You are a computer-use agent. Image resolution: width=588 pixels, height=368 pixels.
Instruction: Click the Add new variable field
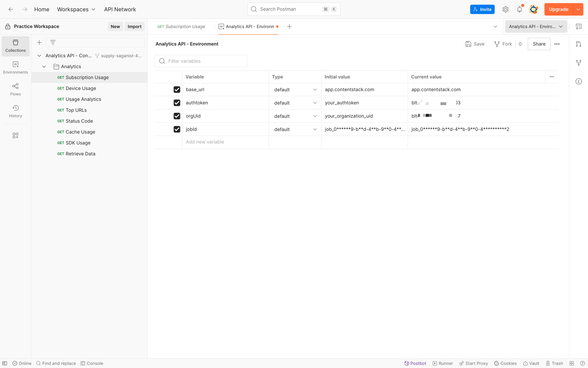(226, 142)
